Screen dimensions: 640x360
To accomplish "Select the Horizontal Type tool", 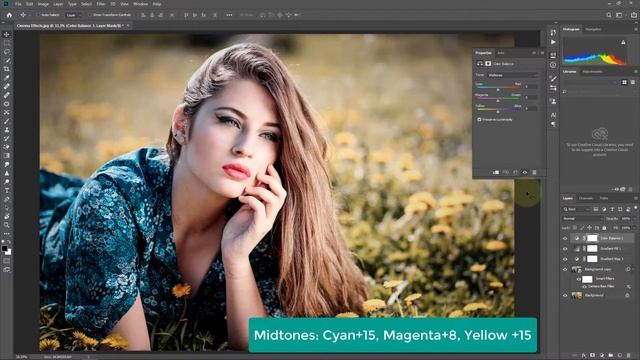I will coord(7,190).
